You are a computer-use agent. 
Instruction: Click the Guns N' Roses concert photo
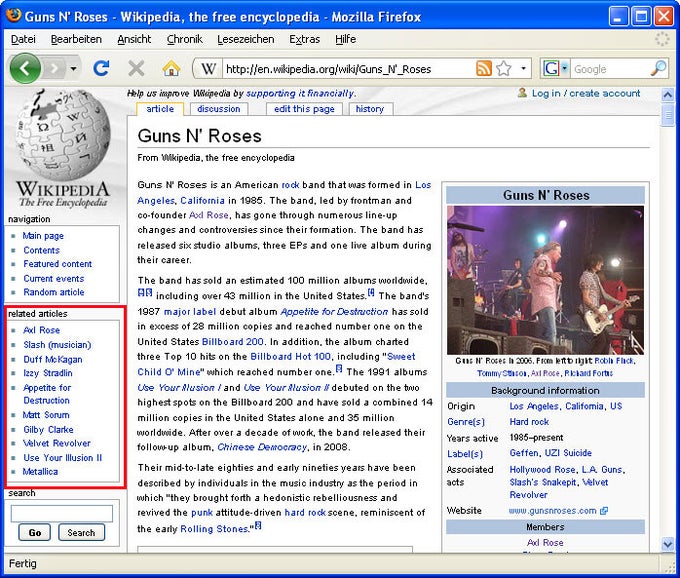[545, 280]
